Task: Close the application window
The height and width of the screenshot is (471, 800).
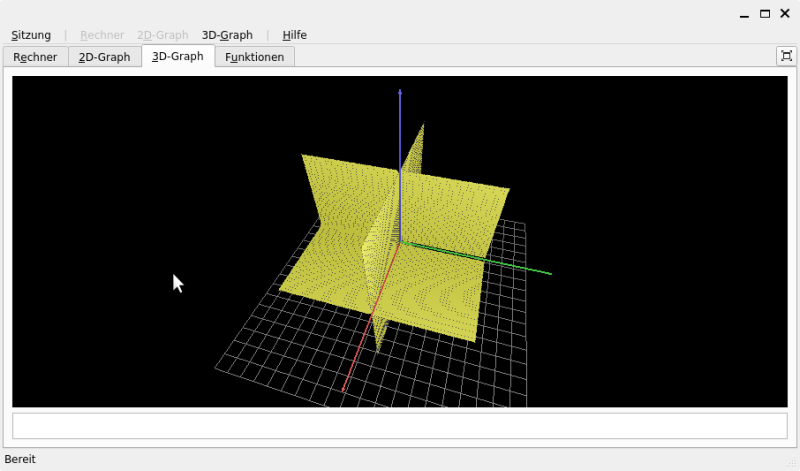Action: (x=785, y=14)
